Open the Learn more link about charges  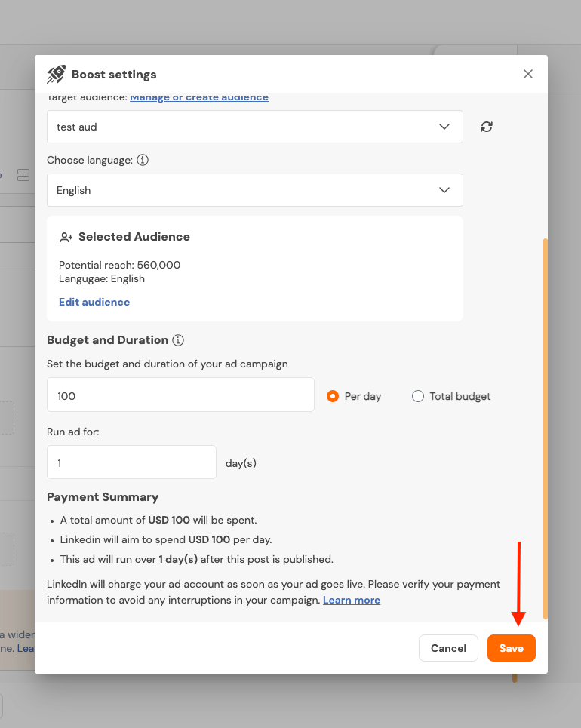pyautogui.click(x=352, y=600)
